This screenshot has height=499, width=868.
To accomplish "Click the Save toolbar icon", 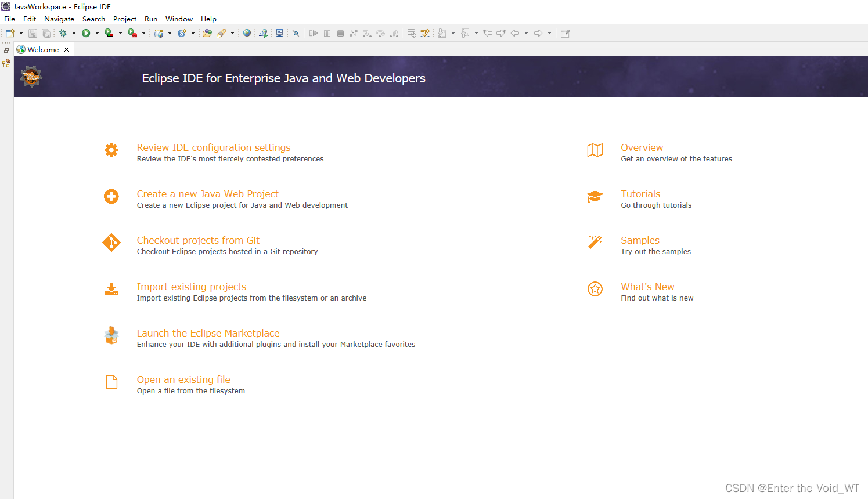I will click(33, 33).
